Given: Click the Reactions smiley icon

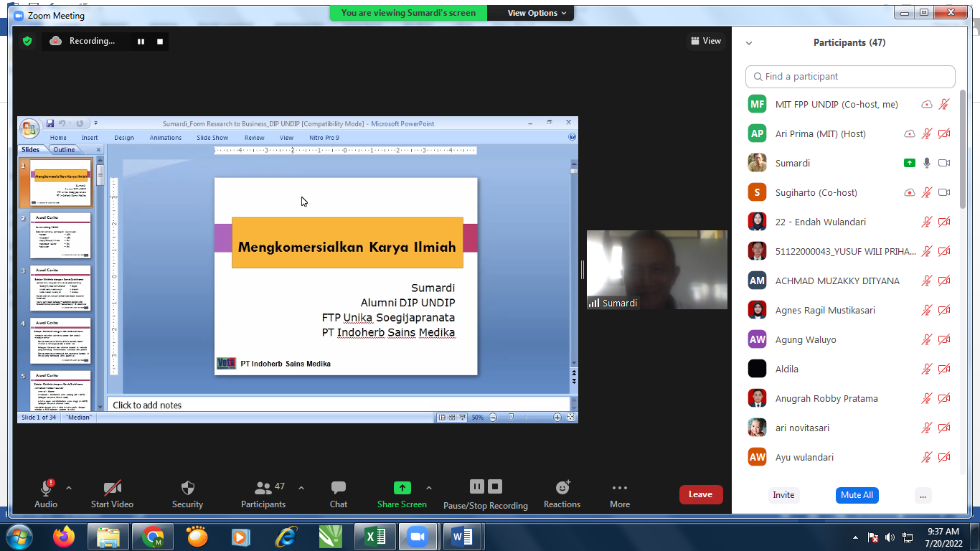Looking at the screenshot, I should tap(562, 488).
